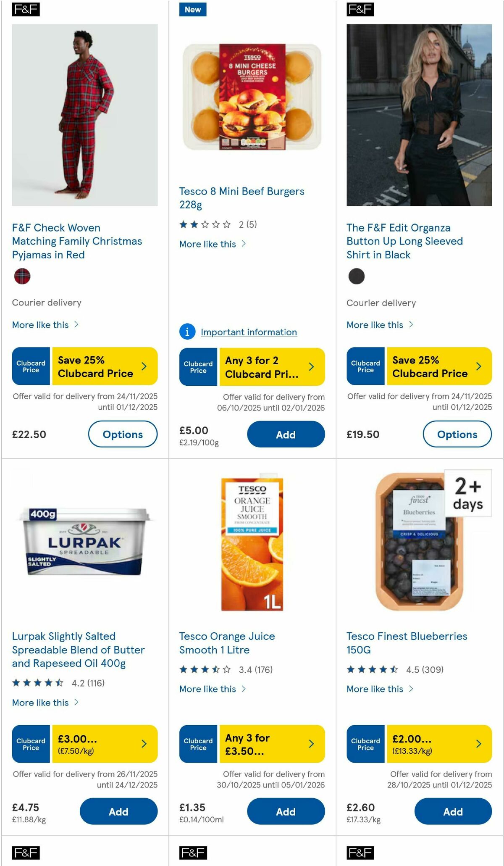Viewport: 504px width, 866px height.
Task: Click the Clubcard Price logo on burgers offer
Action: tap(197, 366)
